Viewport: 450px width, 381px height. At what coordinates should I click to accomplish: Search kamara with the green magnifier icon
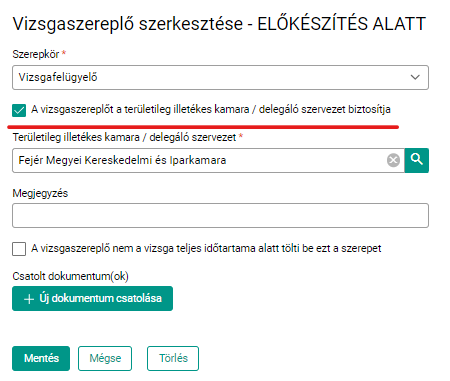(x=417, y=161)
